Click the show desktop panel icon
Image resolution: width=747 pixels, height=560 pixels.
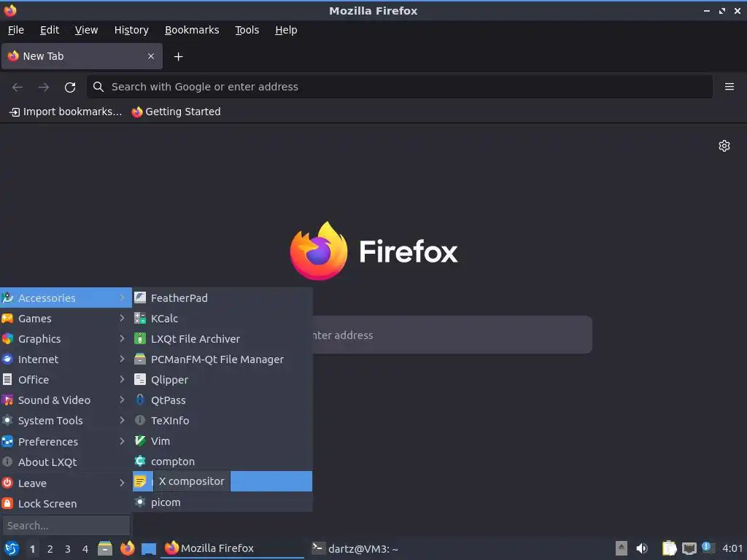point(149,549)
